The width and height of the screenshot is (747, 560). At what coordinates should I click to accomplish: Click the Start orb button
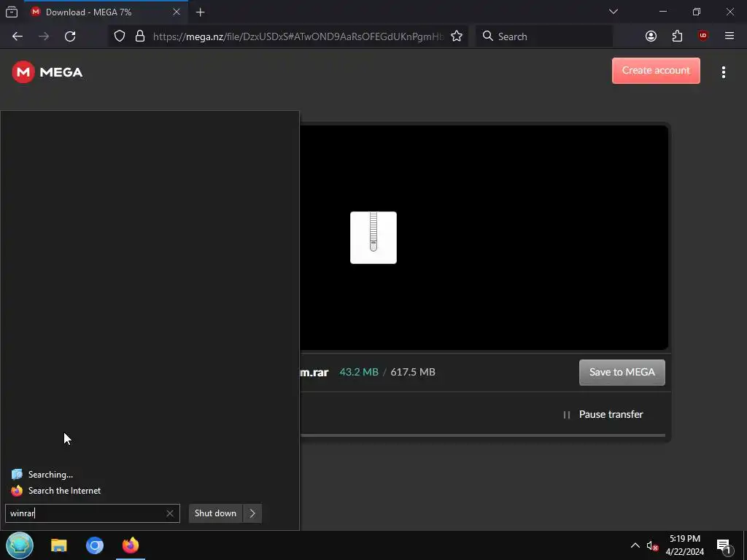coord(20,545)
